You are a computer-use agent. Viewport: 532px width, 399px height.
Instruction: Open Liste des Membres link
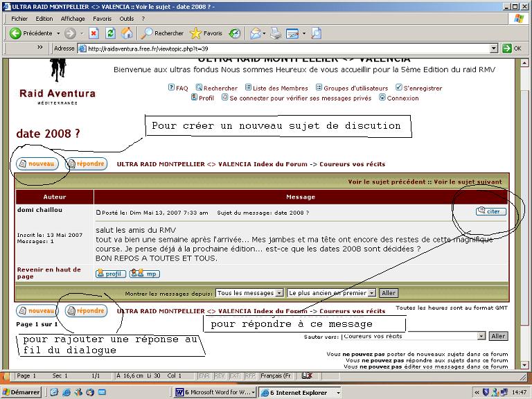(x=276, y=88)
